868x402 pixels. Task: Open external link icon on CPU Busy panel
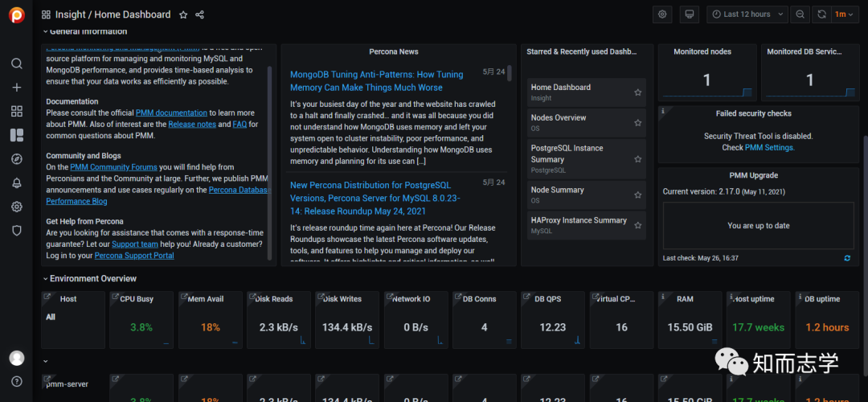[x=116, y=297]
